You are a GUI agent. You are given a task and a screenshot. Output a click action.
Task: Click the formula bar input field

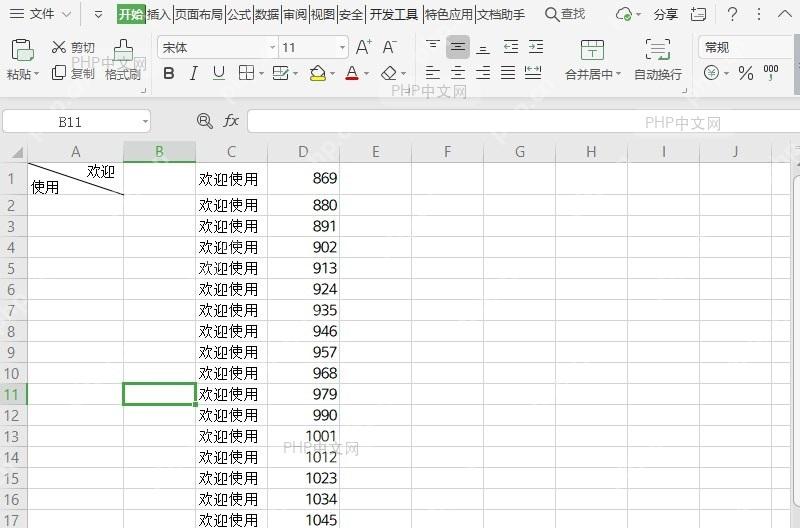(523, 121)
